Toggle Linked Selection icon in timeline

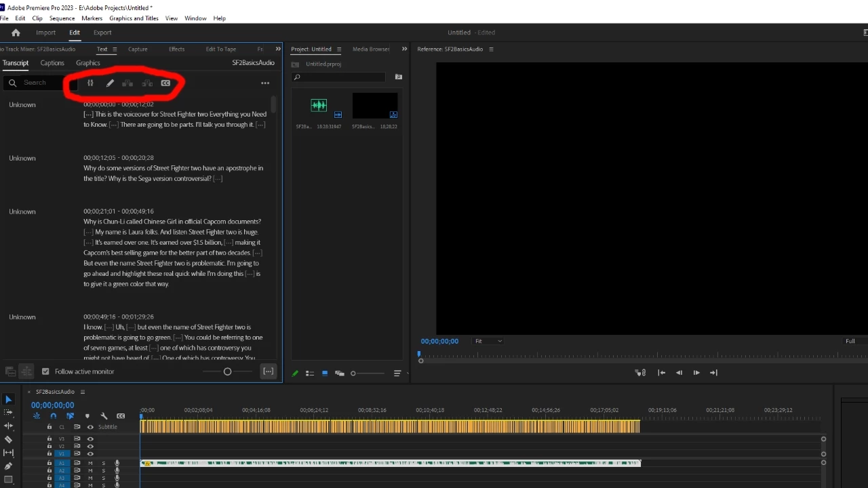pyautogui.click(x=70, y=416)
